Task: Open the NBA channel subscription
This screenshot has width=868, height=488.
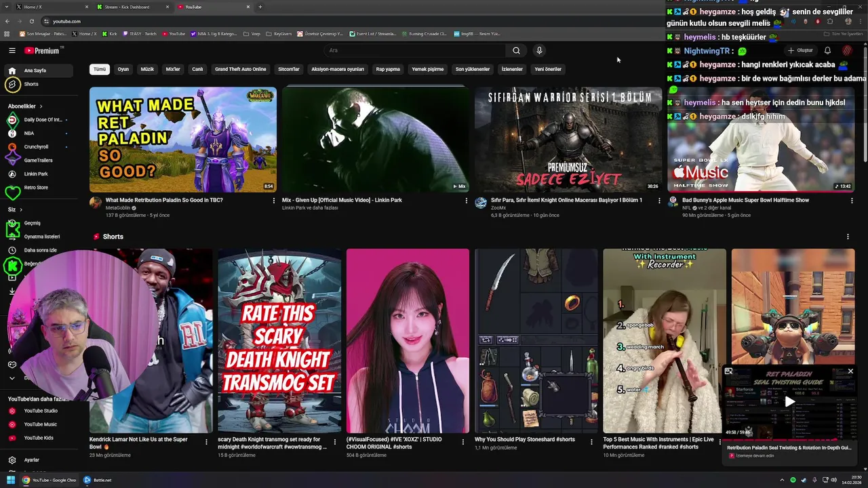Action: coord(28,133)
